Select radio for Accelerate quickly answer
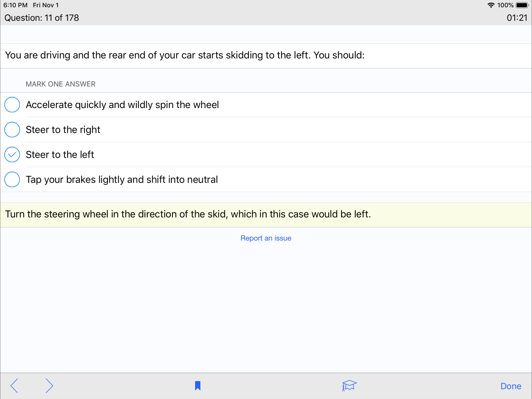Viewport: 532px width, 399px height. click(x=12, y=105)
